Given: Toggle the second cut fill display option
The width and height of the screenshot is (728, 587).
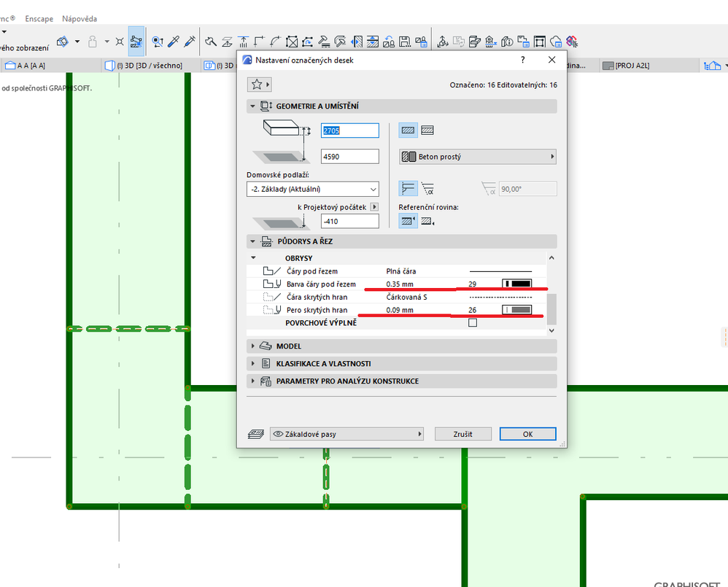Looking at the screenshot, I should click(429, 130).
